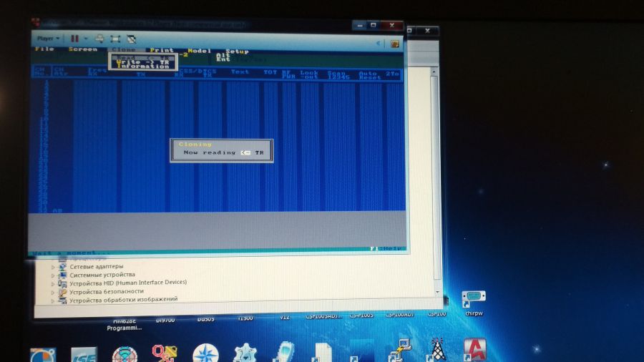Select Information in the Clone menu
Viewport: 644px width, 362px height.
(143, 67)
